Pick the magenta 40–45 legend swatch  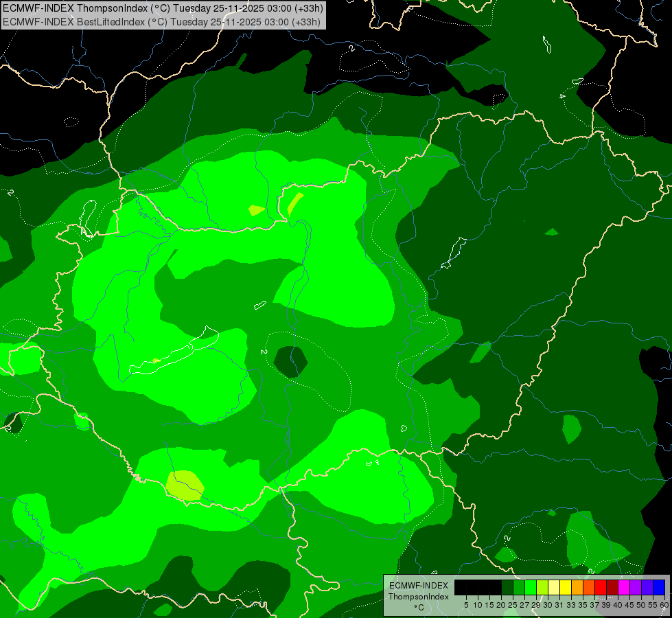pos(624,587)
